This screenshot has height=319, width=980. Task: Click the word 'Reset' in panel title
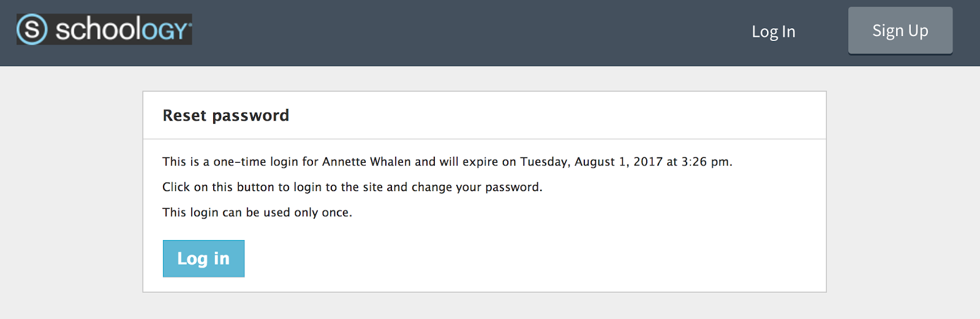[x=184, y=115]
